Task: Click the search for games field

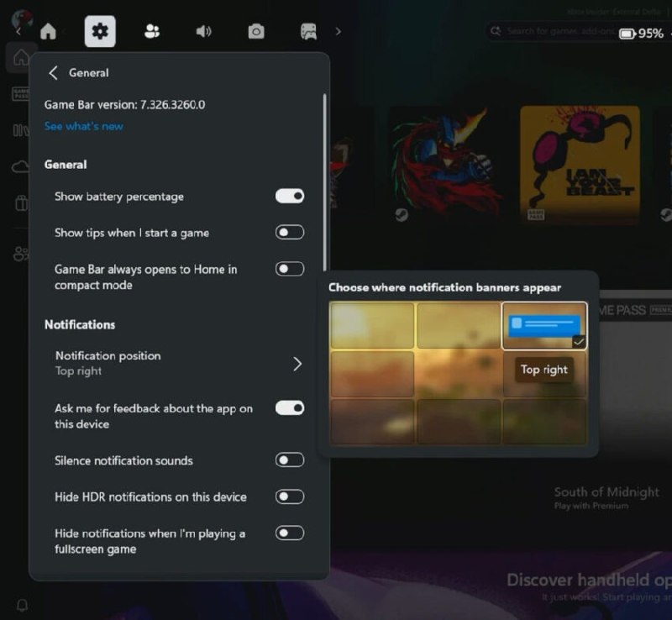Action: (546, 30)
